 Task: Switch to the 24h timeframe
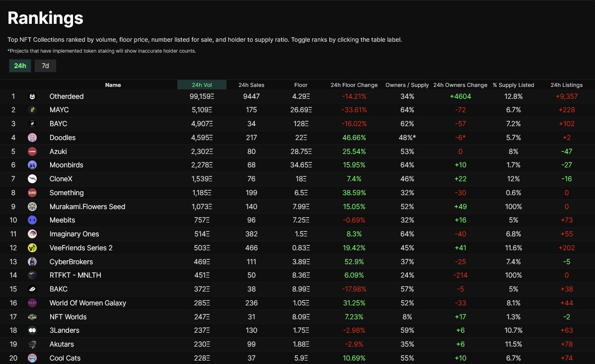point(20,66)
